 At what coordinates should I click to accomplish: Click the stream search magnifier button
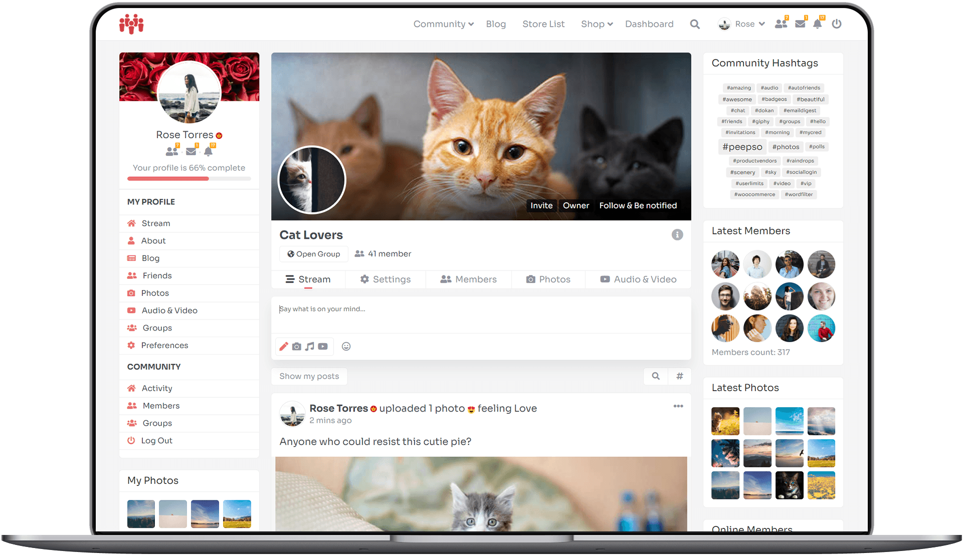pos(656,376)
